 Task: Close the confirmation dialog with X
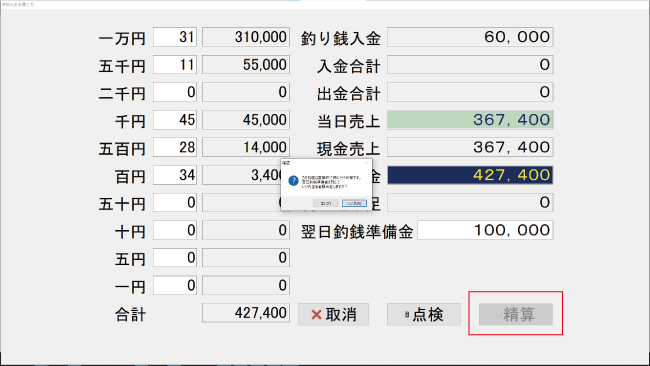(367, 163)
